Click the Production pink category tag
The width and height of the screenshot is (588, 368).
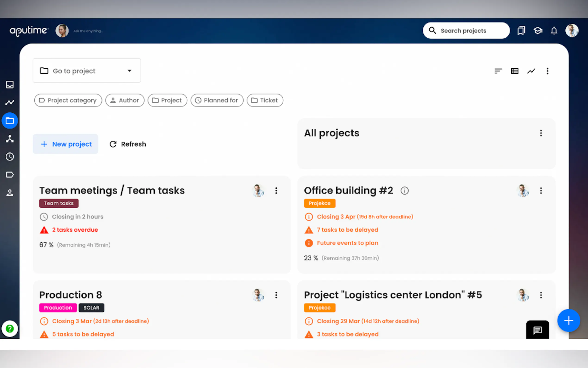click(x=58, y=308)
